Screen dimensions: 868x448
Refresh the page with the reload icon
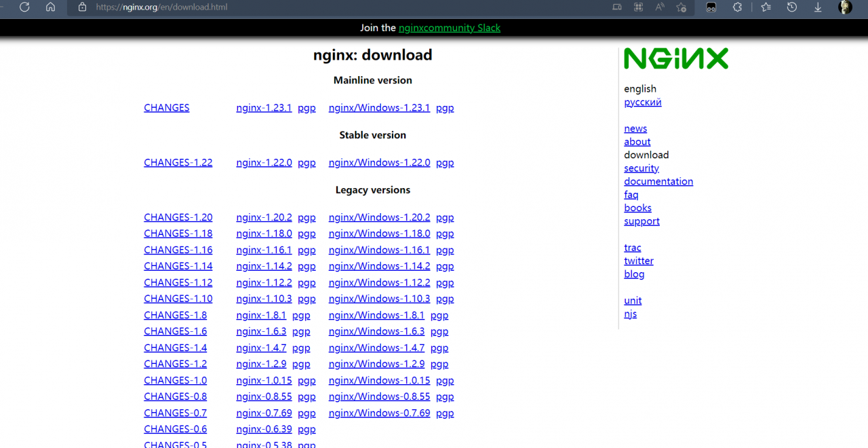point(24,7)
